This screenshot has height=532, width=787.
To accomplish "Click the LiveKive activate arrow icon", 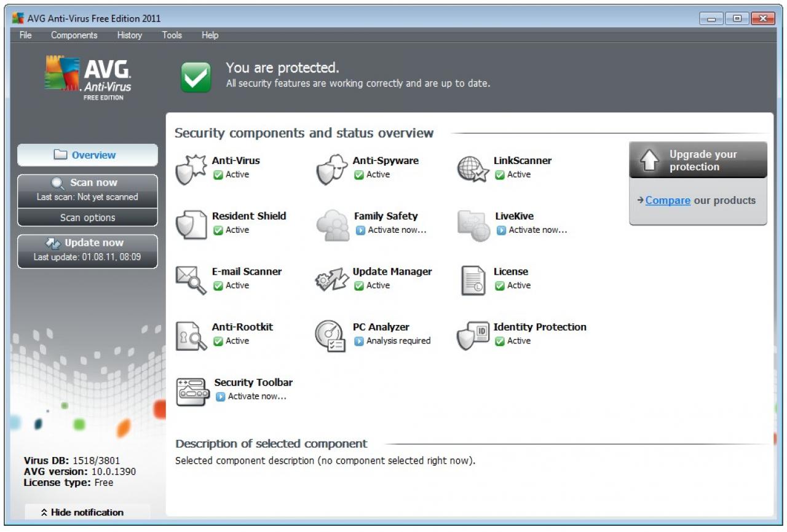I will click(x=501, y=230).
